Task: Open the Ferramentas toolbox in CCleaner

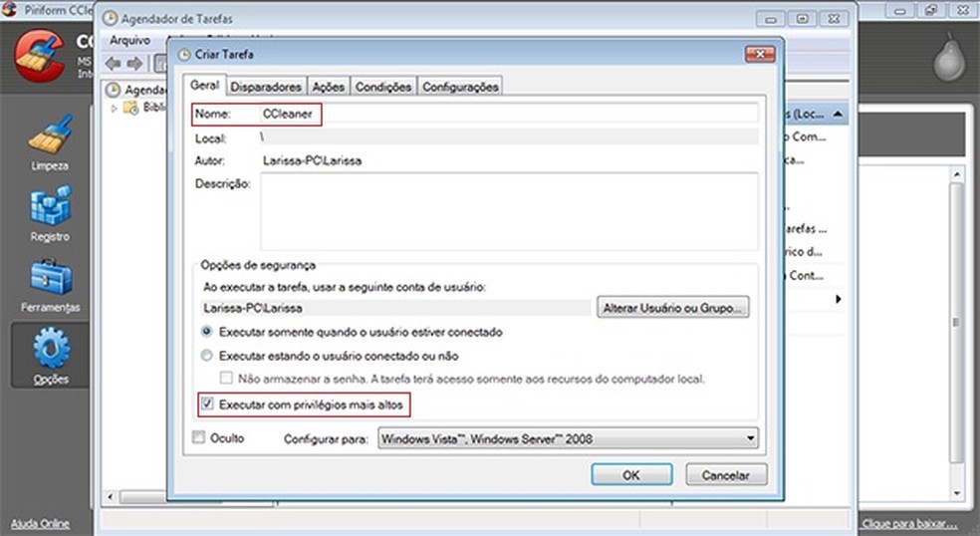Action: [x=50, y=285]
